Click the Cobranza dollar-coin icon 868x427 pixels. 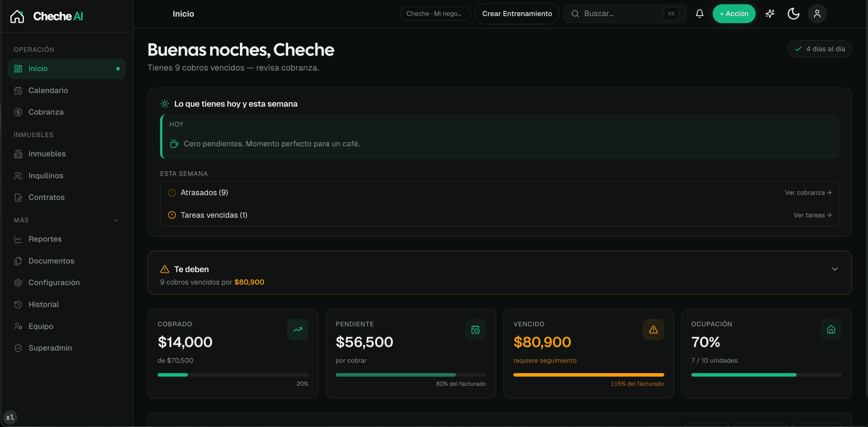click(x=18, y=112)
